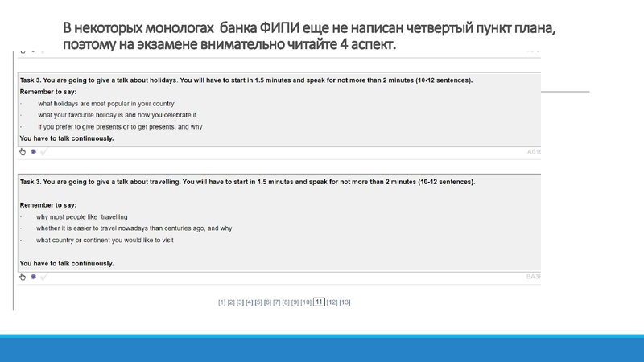The image size is (644, 362).
Task: Go to page [4] in pagination
Action: click(x=250, y=302)
